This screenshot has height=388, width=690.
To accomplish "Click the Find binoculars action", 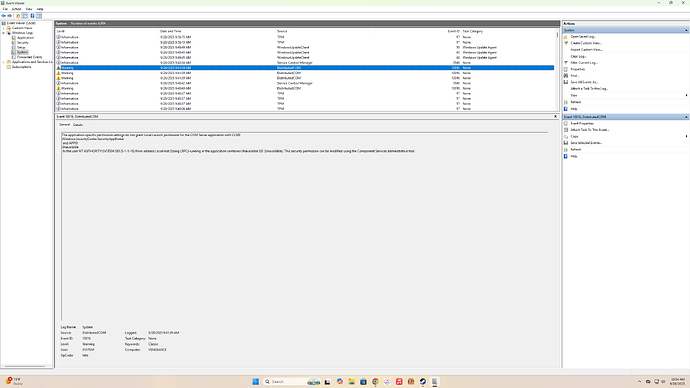I will (x=574, y=76).
